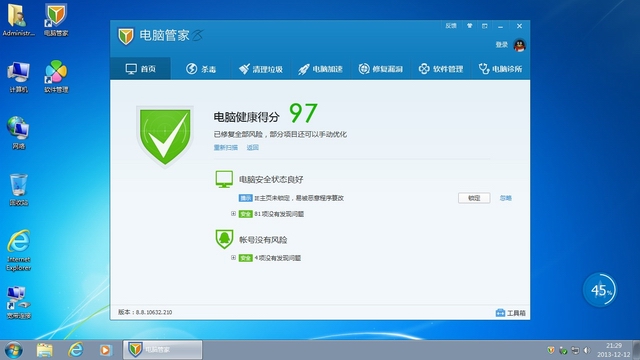This screenshot has width=640, height=360.
Task: Open the 修复漏洞 vulnerability fix tab
Action: click(380, 69)
